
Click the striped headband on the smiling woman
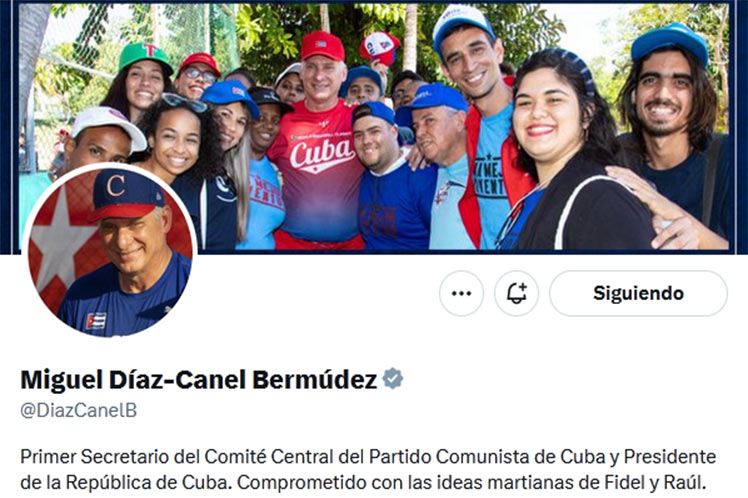(x=575, y=68)
